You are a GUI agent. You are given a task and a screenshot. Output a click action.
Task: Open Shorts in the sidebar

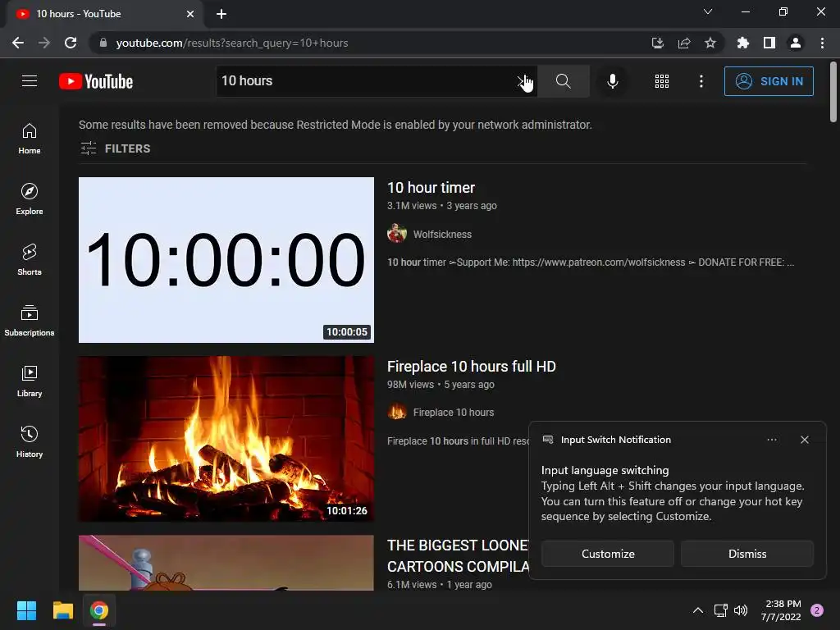coord(30,260)
